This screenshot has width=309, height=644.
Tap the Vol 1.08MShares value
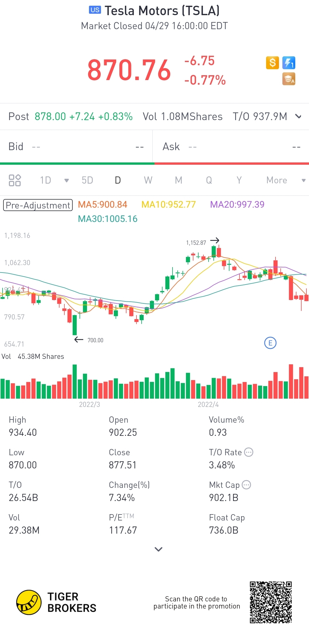(183, 116)
